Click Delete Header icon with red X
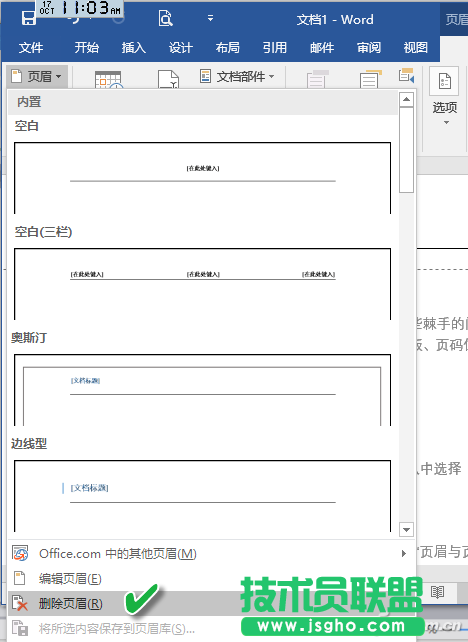This screenshot has width=468, height=642. (x=20, y=604)
